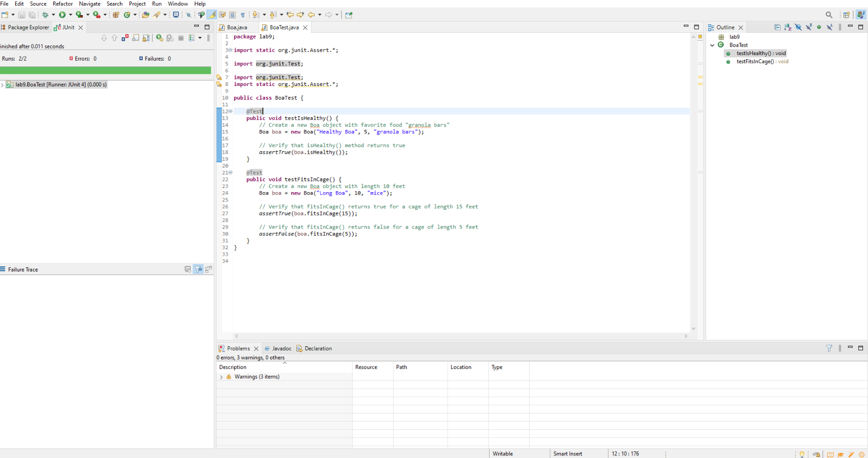Click the Coverage run icon
868x458 pixels.
pos(79,15)
